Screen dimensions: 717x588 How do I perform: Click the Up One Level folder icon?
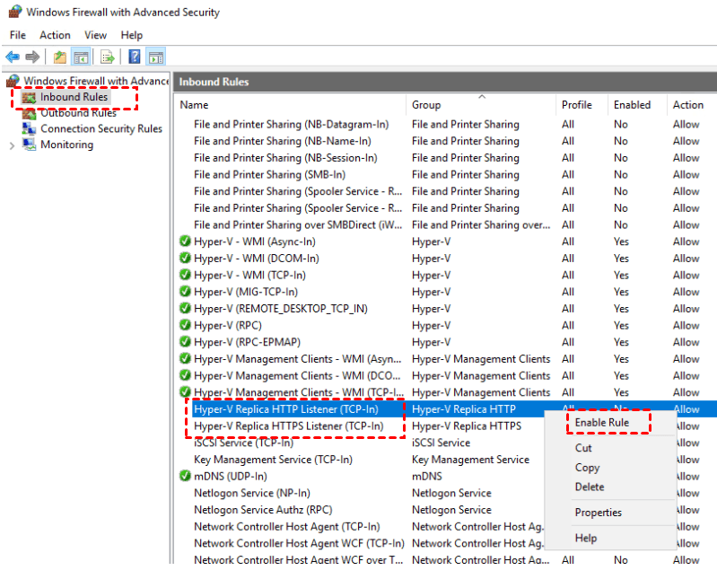59,57
